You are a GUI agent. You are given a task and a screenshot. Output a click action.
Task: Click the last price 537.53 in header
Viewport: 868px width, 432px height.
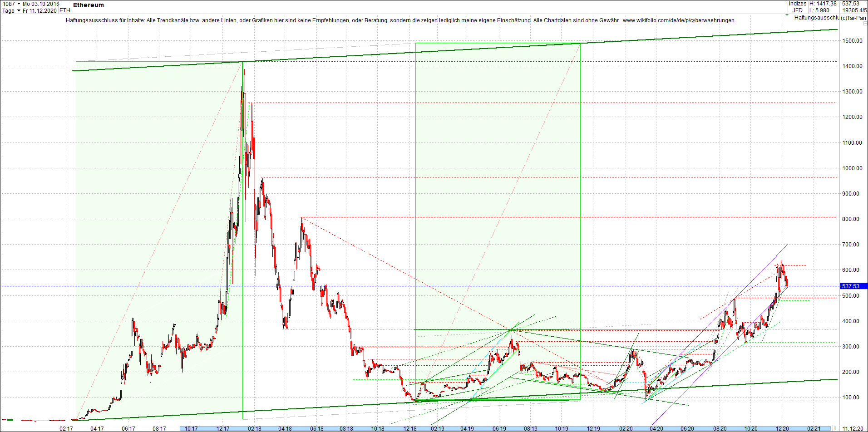(x=851, y=4)
